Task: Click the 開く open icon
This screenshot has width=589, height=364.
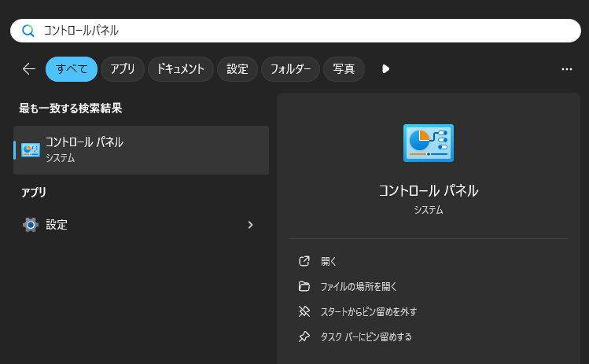Action: click(304, 261)
